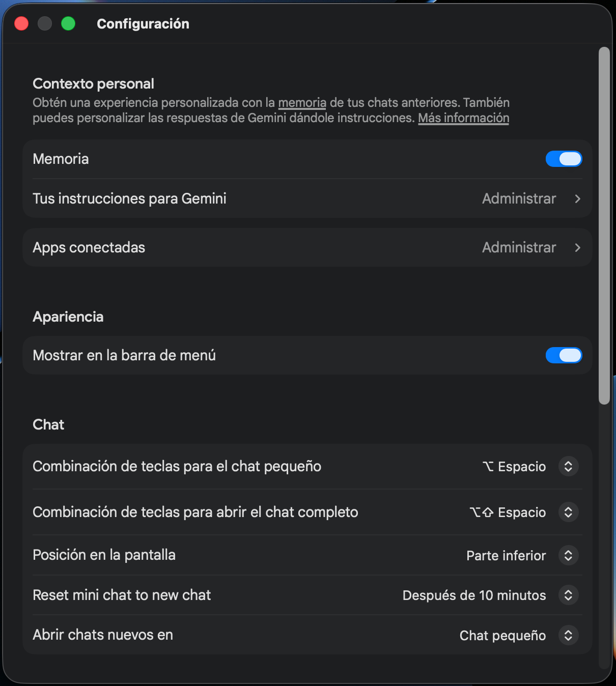Follow the Más información link
Viewport: 616px width, 686px height.
point(463,118)
